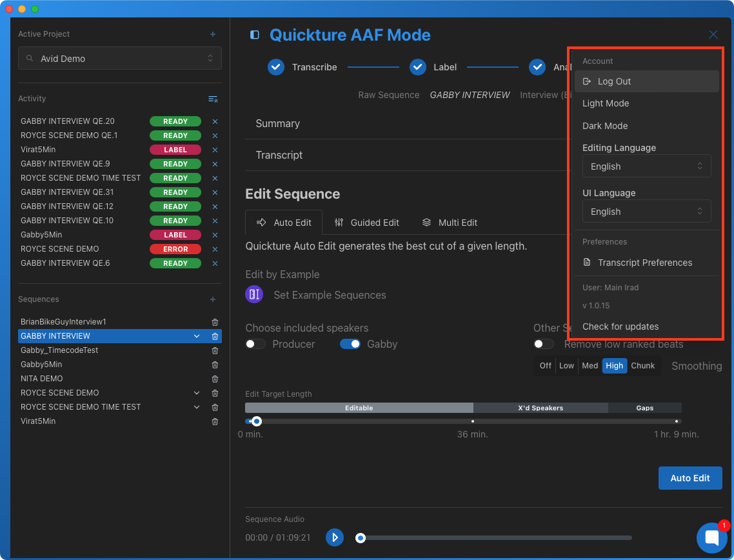Click the Raw Sequence label
This screenshot has height=560, width=734.
pos(388,95)
